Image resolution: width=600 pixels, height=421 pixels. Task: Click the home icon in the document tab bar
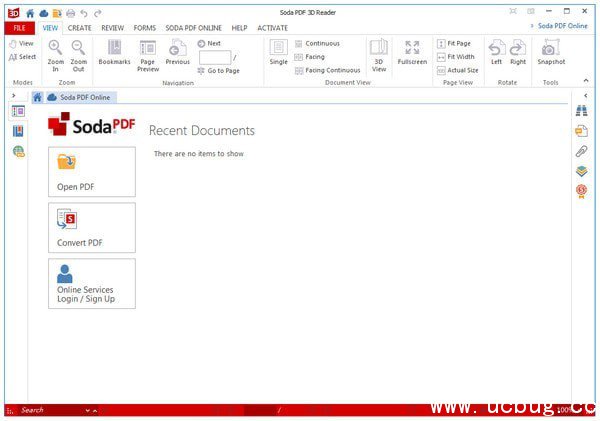pyautogui.click(x=38, y=97)
